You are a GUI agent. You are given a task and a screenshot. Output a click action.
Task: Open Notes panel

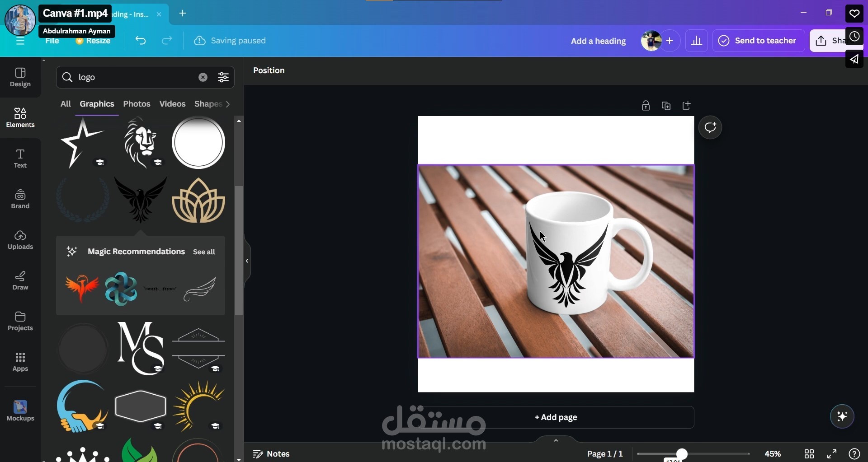[271, 454]
